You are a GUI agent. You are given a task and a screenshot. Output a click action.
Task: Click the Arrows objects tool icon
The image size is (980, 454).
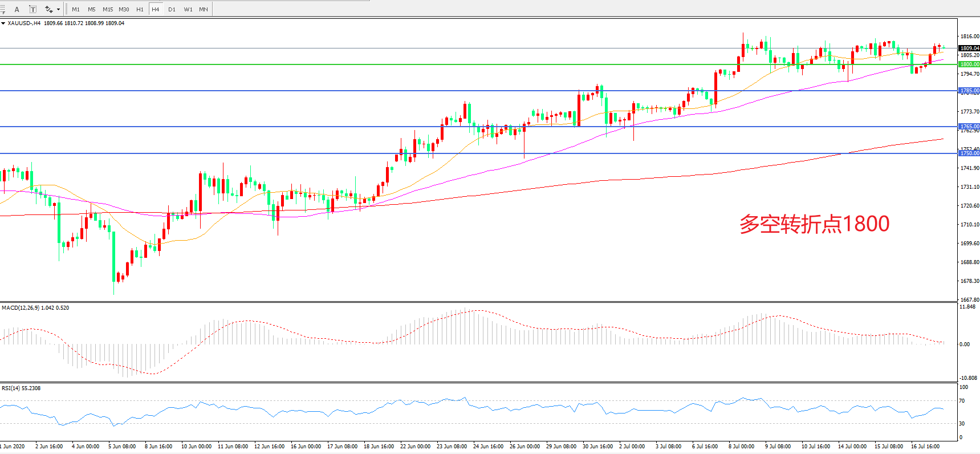[x=49, y=9]
